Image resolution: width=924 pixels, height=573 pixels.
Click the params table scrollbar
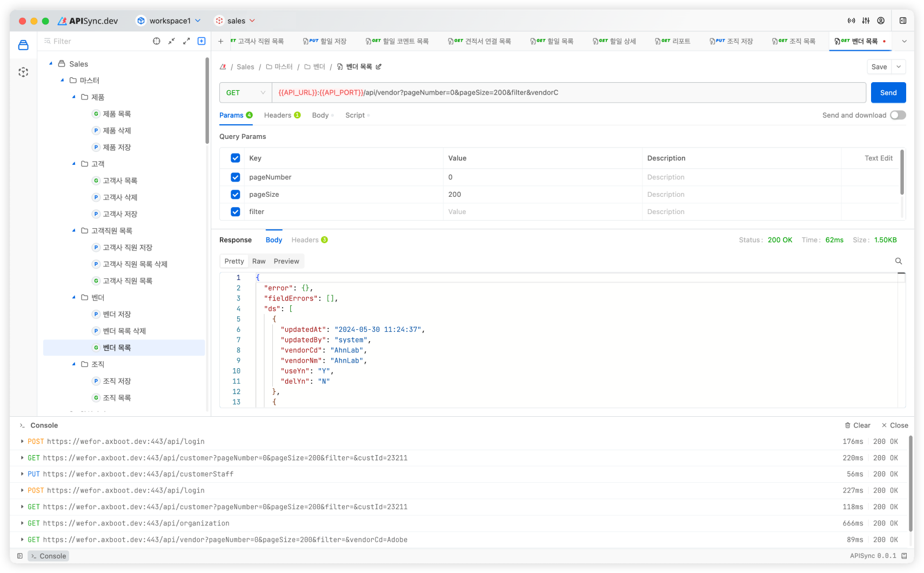[902, 172]
